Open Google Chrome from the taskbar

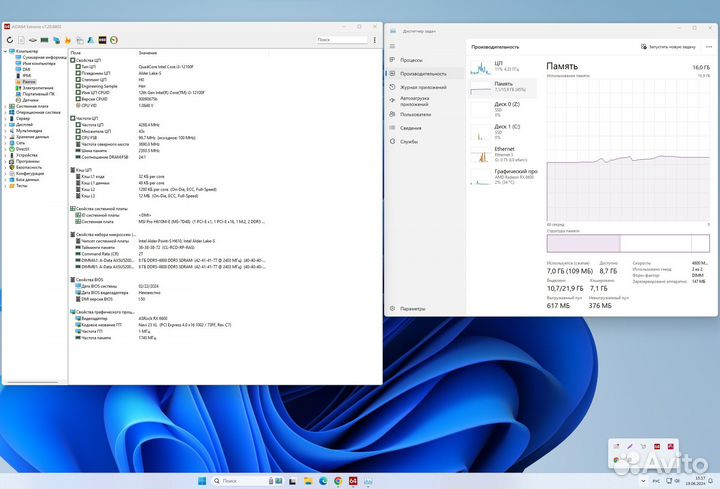[x=338, y=481]
